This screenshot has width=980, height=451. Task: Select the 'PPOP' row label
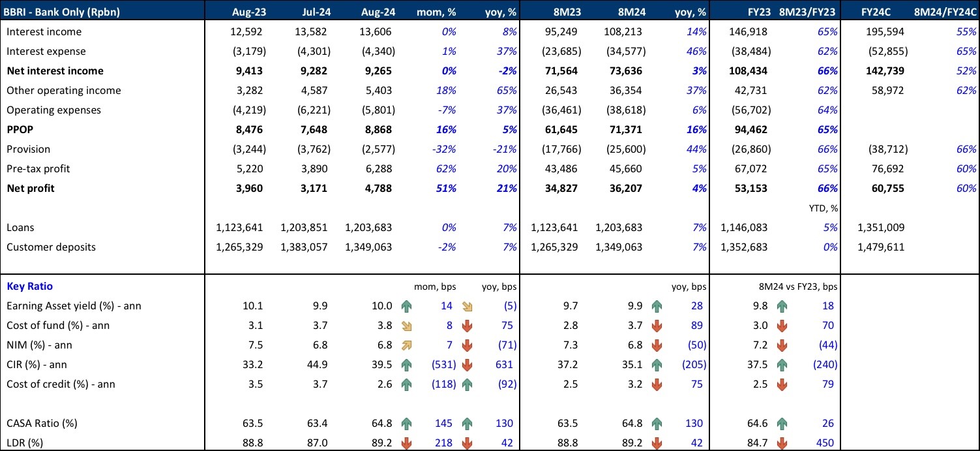click(x=20, y=129)
